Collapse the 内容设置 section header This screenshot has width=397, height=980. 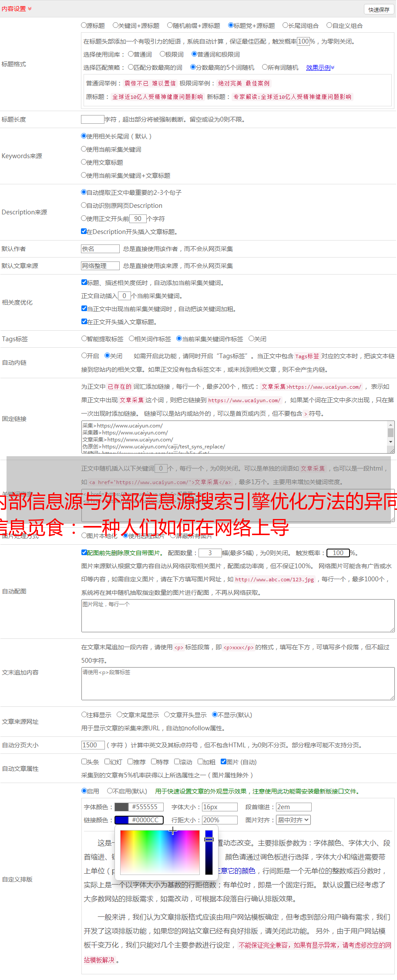[17, 9]
